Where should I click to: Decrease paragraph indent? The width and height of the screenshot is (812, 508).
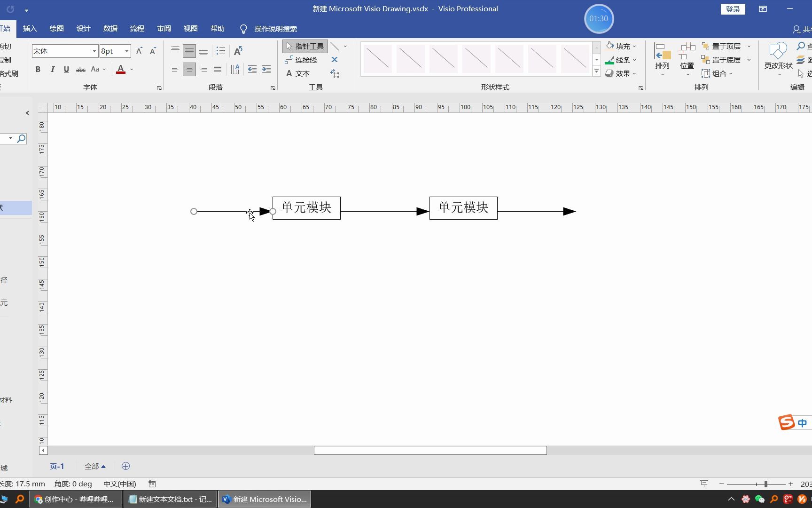tap(252, 69)
